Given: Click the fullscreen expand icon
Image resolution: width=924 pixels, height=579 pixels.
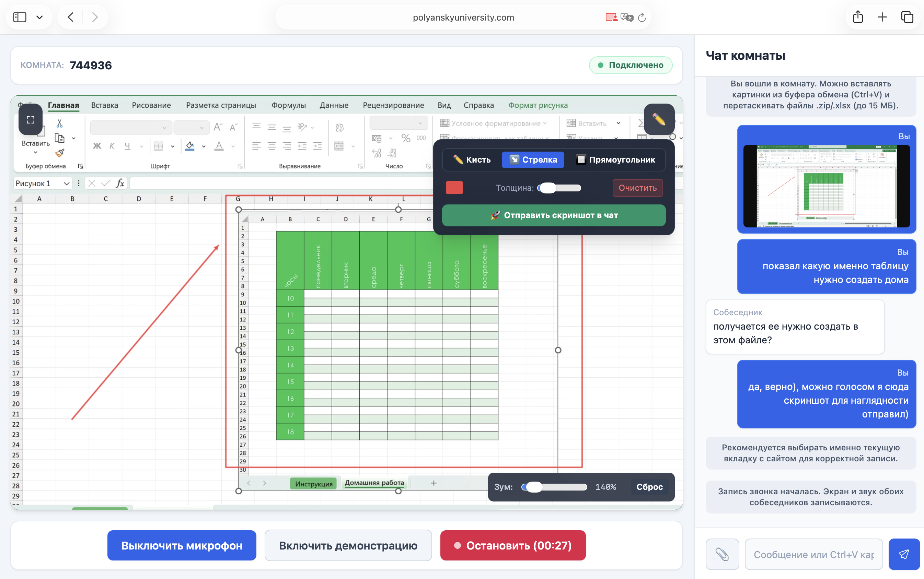Looking at the screenshot, I should point(31,119).
